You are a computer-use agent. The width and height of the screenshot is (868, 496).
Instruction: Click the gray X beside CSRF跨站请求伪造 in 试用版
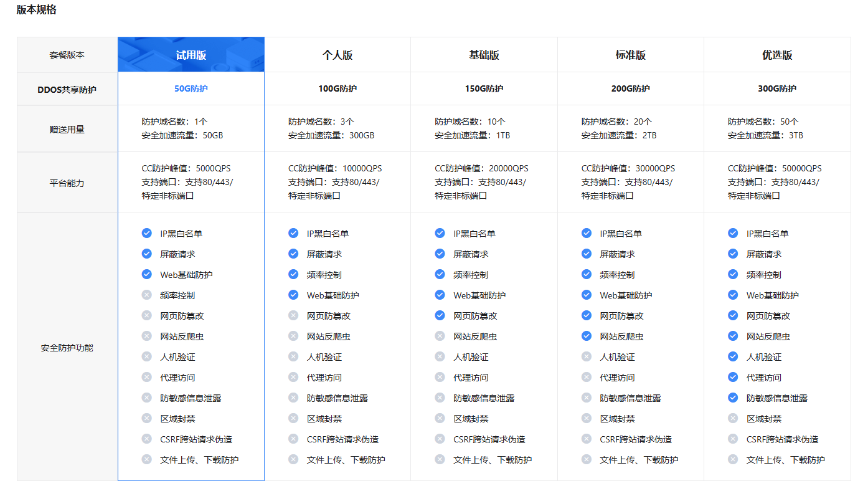click(x=147, y=439)
